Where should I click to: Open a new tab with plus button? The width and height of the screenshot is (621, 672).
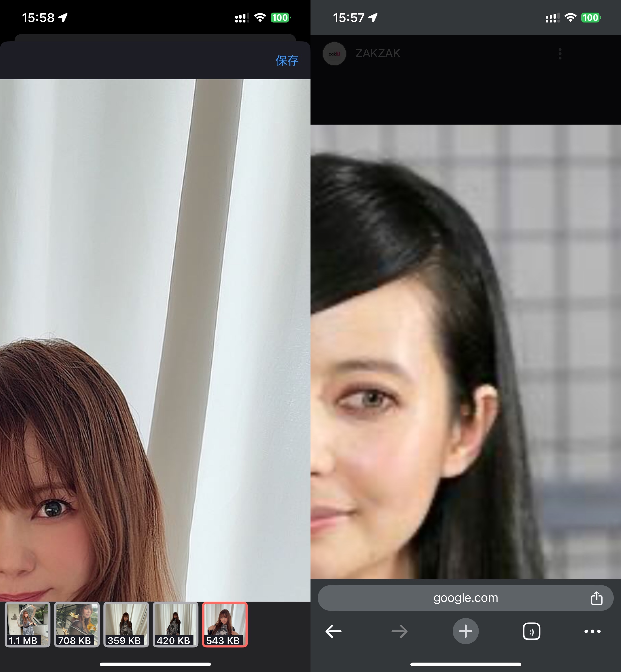coord(466,631)
